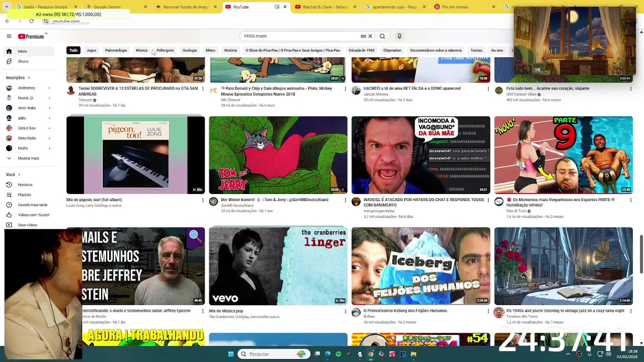Select the Poltergeist filter chip
The image size is (644, 362).
(165, 50)
